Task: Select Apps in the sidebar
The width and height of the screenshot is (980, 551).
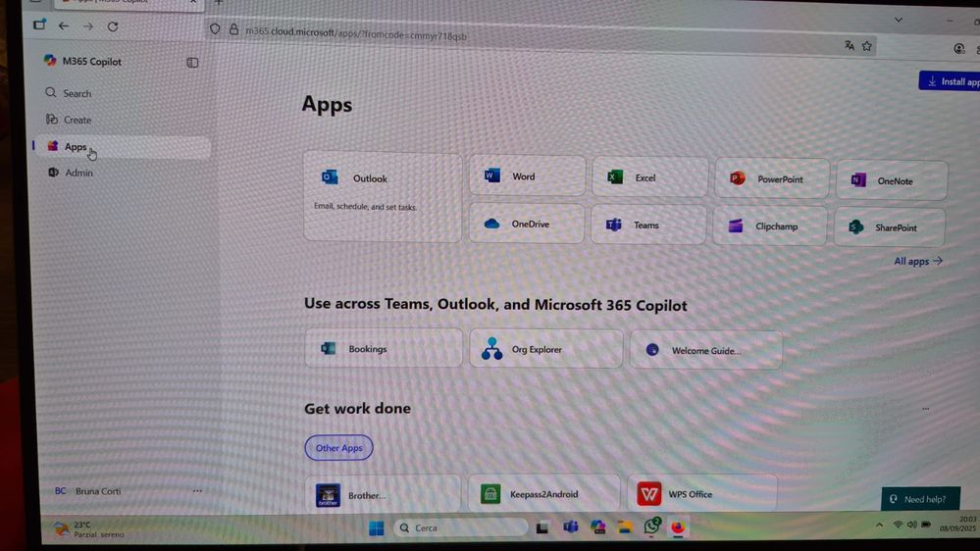Action: [123, 147]
